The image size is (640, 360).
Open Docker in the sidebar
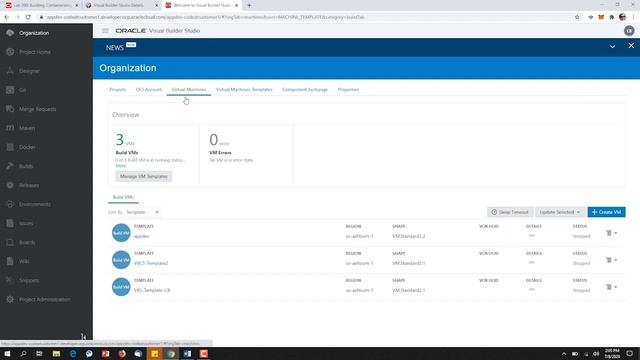coord(27,147)
